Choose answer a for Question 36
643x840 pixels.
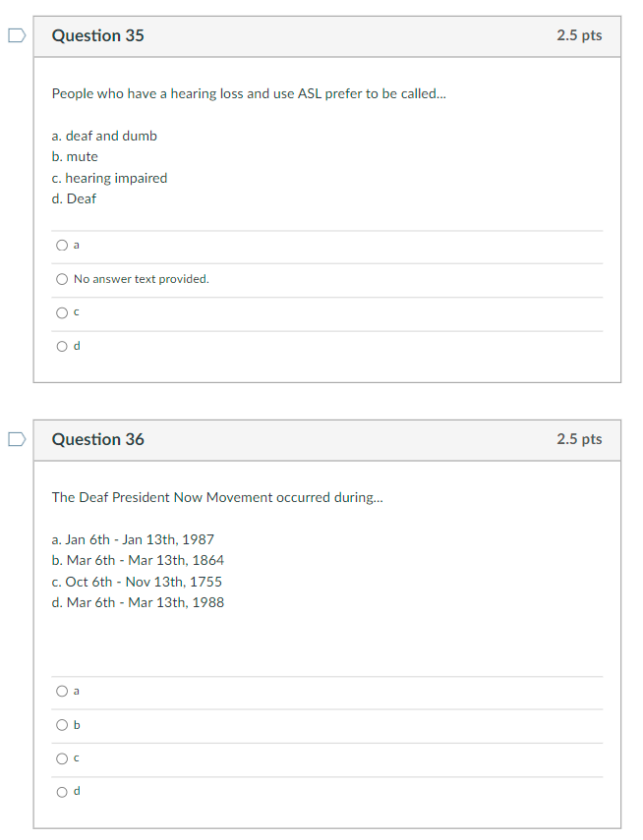(x=62, y=692)
